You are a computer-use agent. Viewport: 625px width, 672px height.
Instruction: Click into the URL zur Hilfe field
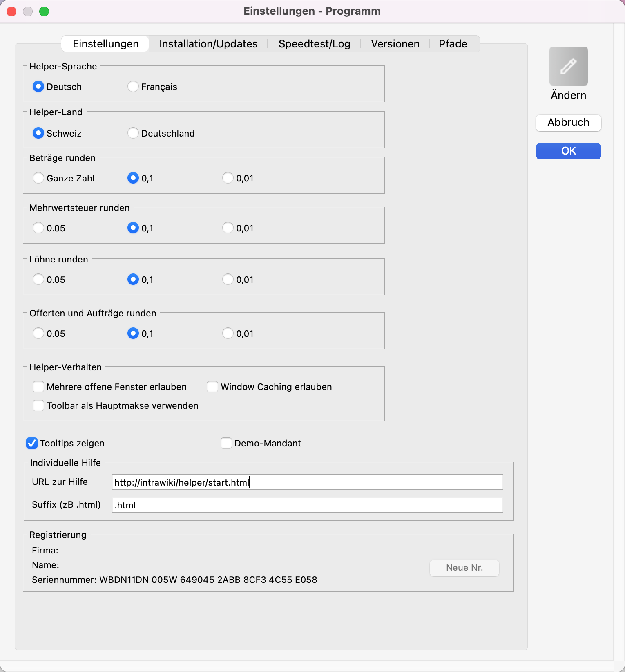[x=307, y=482]
